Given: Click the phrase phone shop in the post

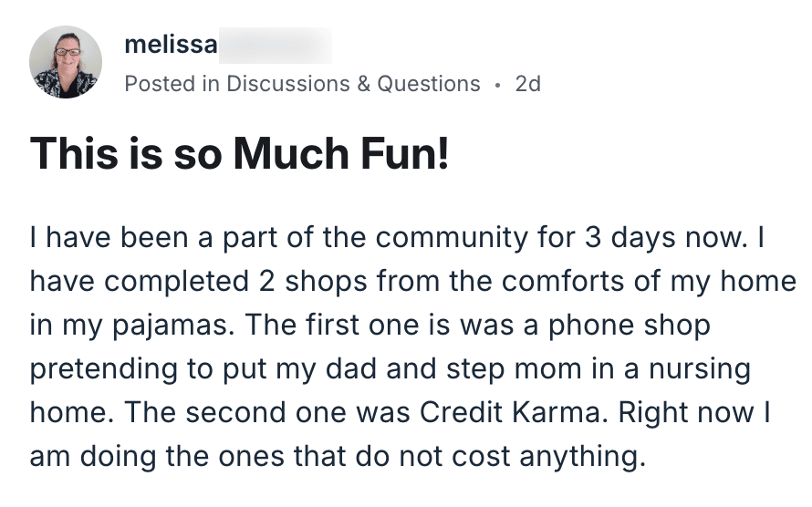Looking at the screenshot, I should click(x=630, y=326).
